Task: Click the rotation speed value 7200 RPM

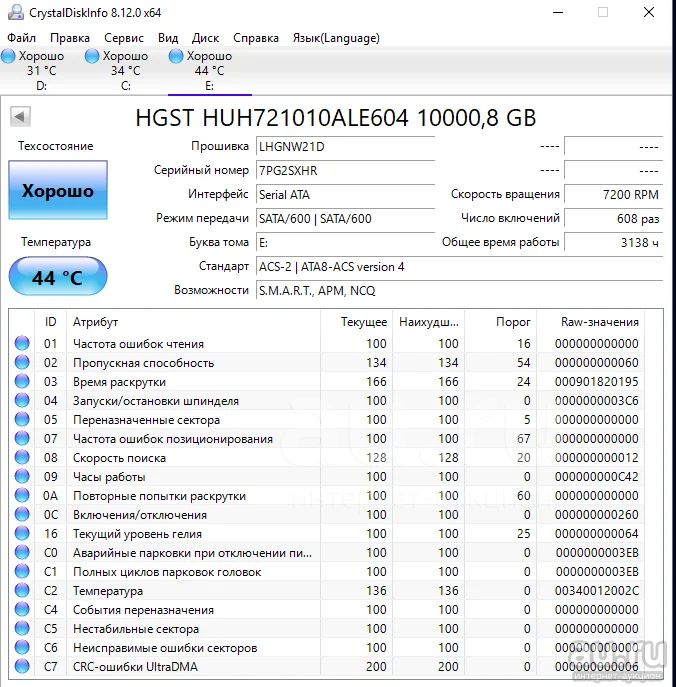Action: (613, 195)
